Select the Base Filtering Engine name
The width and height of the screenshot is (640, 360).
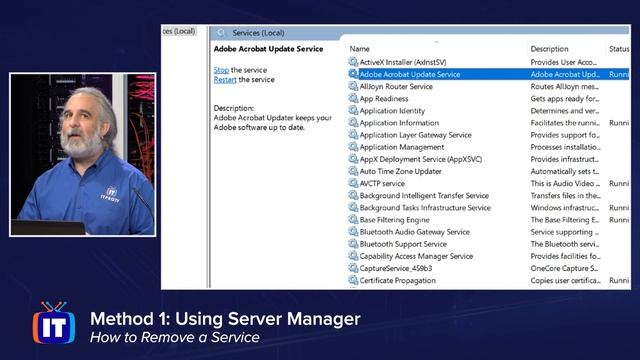coord(394,220)
